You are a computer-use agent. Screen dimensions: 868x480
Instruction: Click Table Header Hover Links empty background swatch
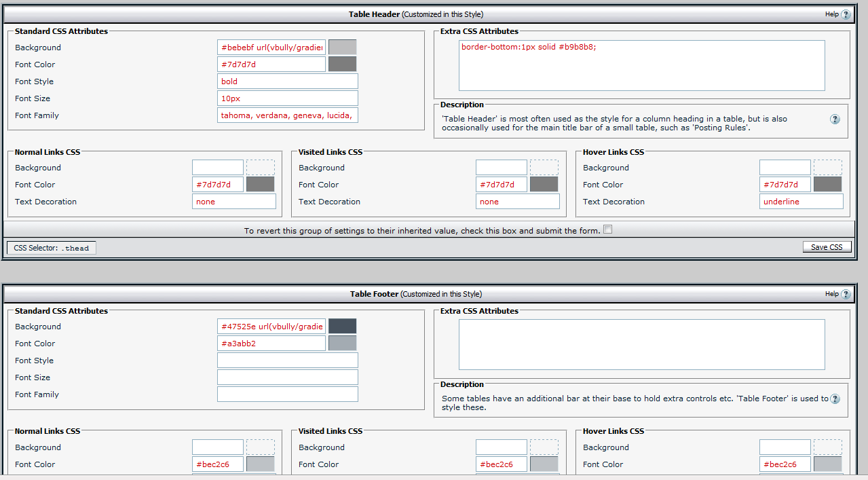[x=827, y=167]
